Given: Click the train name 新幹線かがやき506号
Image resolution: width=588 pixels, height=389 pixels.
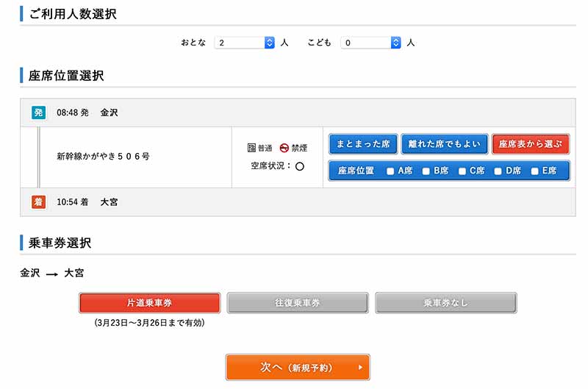Looking at the screenshot, I should (x=103, y=156).
